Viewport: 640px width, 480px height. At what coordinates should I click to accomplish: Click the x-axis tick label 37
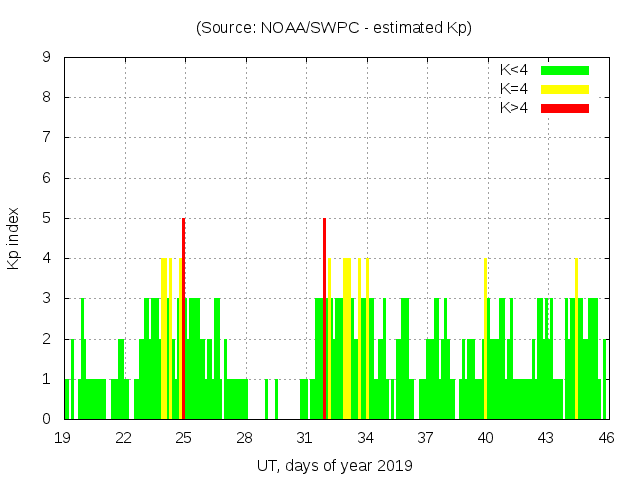point(425,437)
